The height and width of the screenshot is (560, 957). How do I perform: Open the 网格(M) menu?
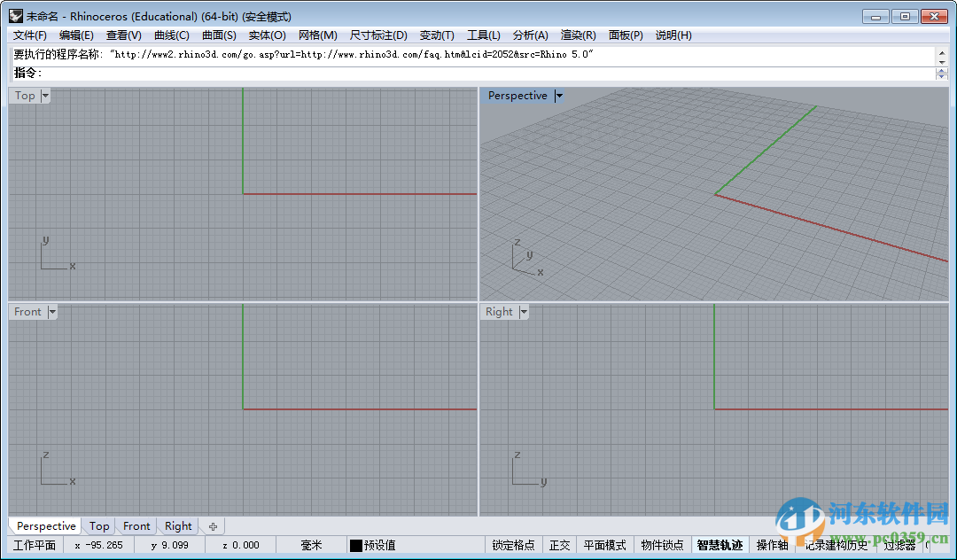point(317,35)
